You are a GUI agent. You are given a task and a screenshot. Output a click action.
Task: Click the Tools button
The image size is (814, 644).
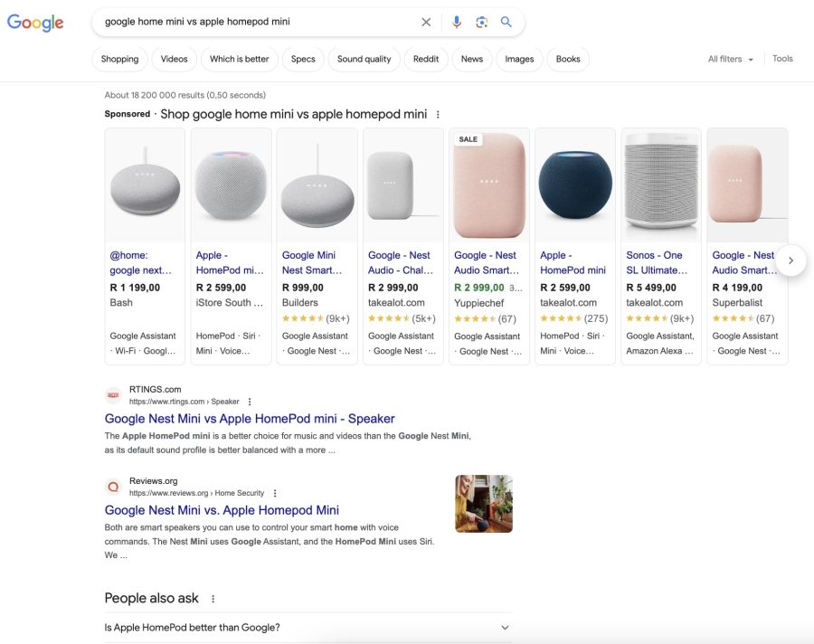coord(781,58)
